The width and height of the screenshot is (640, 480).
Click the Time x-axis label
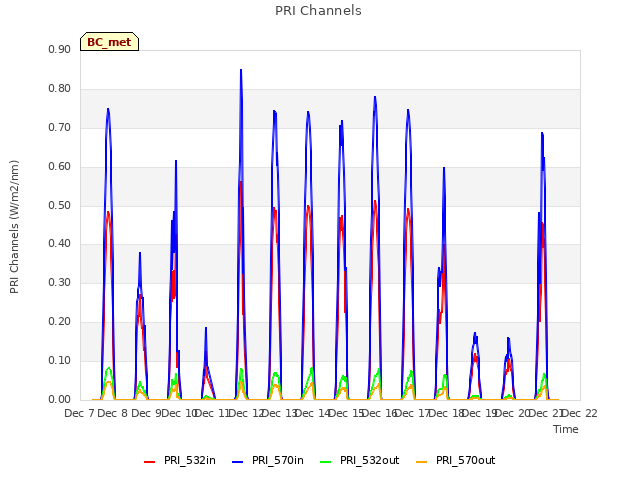pyautogui.click(x=566, y=429)
